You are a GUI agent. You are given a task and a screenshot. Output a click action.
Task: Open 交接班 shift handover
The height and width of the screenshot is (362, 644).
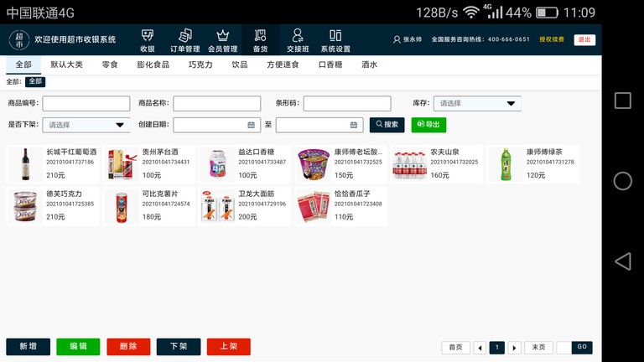298,39
